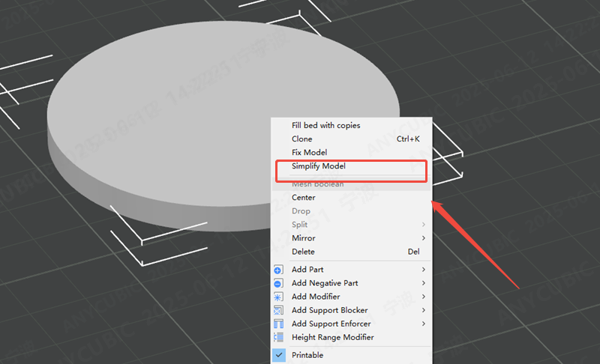Select Clone from the context menu
The height and width of the screenshot is (364, 600).
tap(352, 139)
